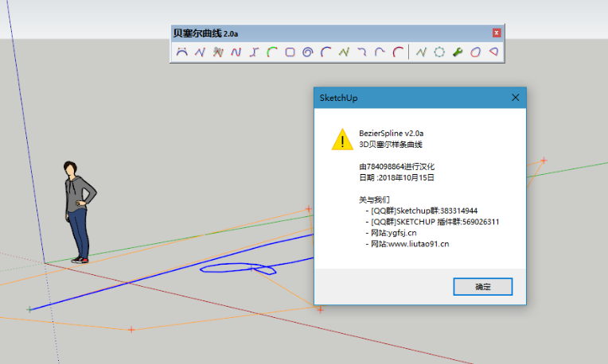Viewport: 608px width, 364px height.
Task: Click the zigzag edit icon right after the separator
Action: pos(421,52)
